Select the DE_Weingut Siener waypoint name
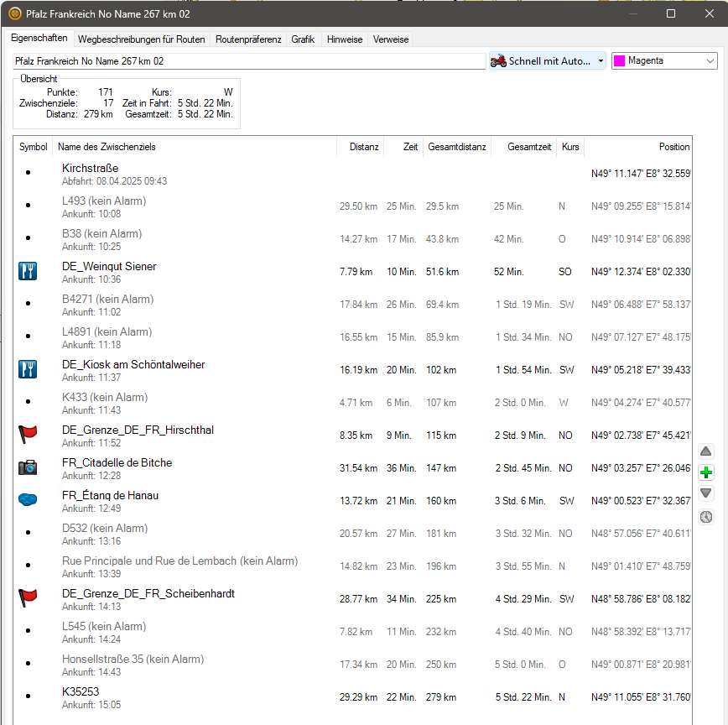Image resolution: width=728 pixels, height=725 pixels. (109, 266)
